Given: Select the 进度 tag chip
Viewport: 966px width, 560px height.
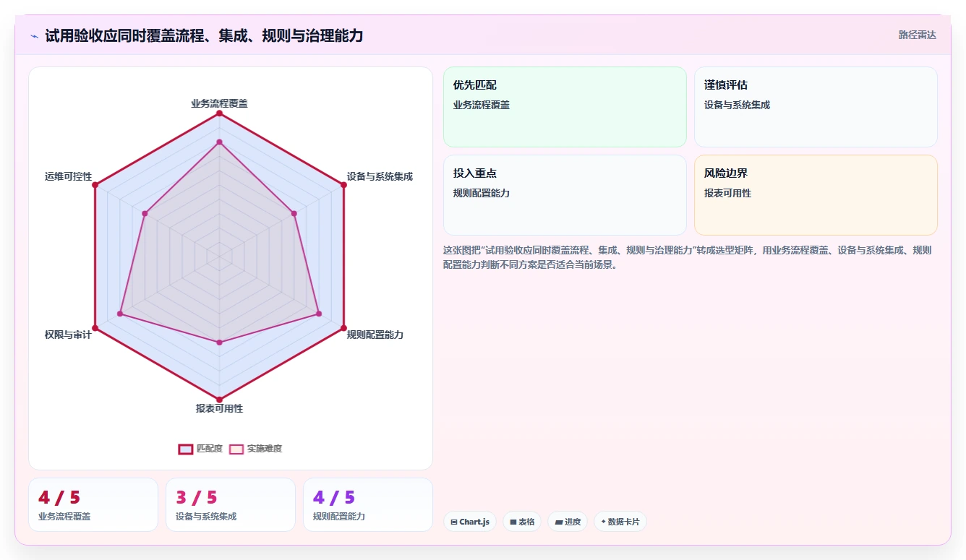Looking at the screenshot, I should pyautogui.click(x=568, y=522).
